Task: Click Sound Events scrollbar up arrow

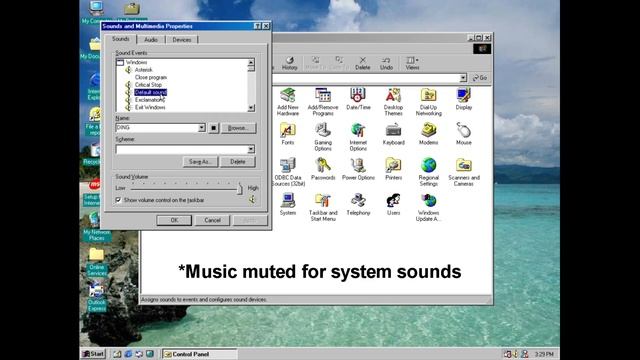Action: (x=251, y=62)
